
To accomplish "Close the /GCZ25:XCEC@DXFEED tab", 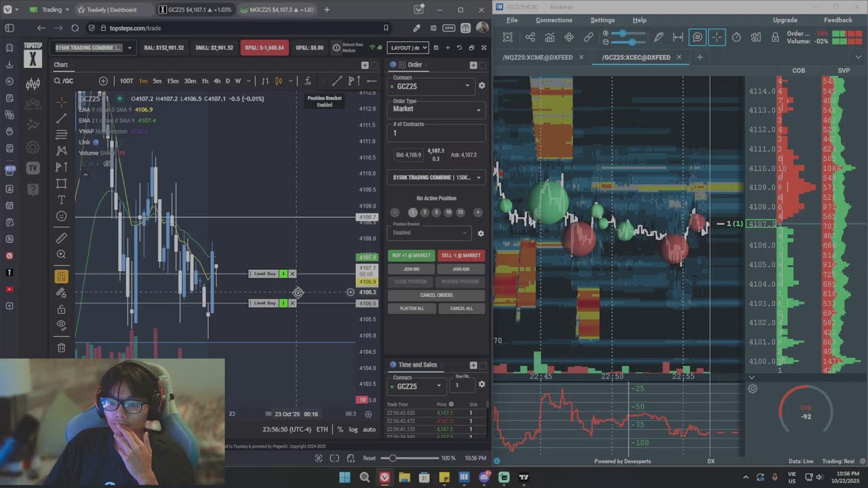I will coord(678,57).
